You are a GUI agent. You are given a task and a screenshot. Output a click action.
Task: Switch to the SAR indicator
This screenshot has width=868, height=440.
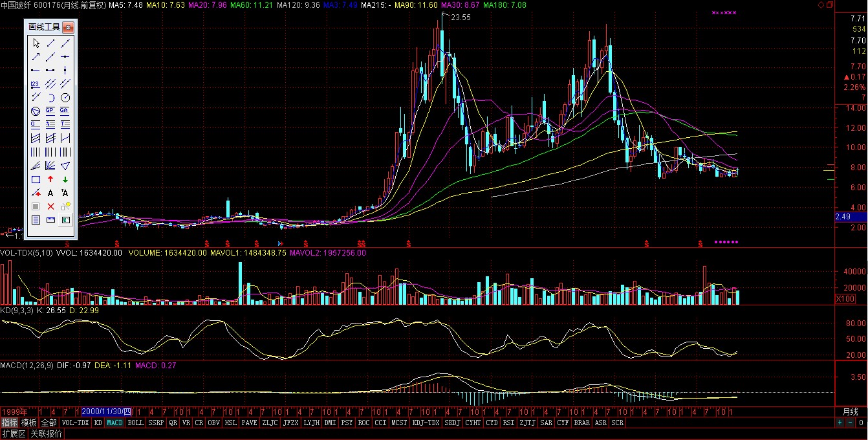click(x=547, y=423)
